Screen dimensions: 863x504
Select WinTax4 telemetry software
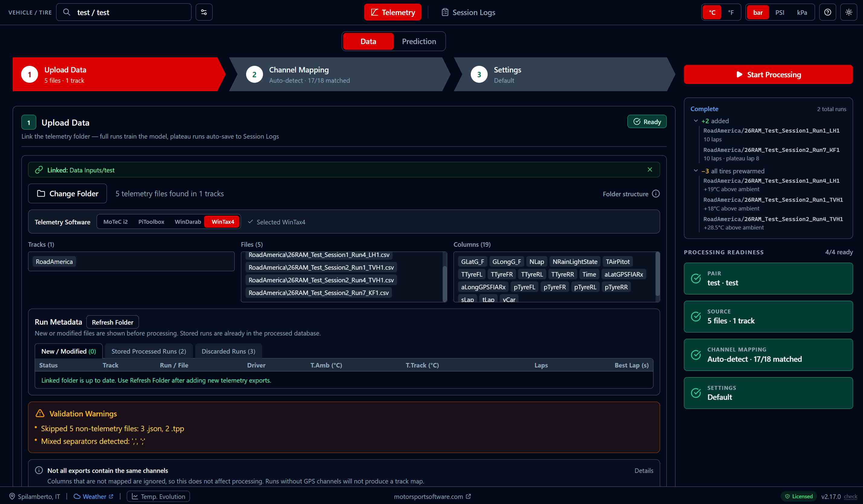pyautogui.click(x=223, y=222)
